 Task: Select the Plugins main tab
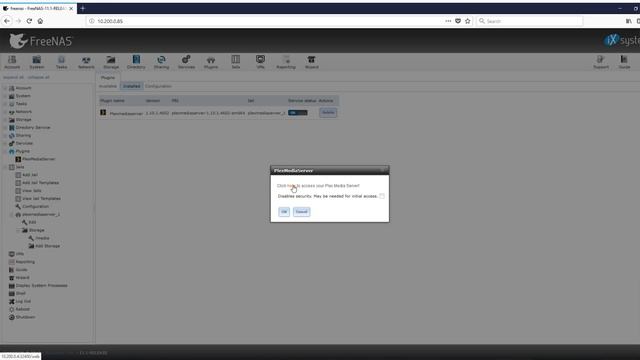(x=108, y=77)
